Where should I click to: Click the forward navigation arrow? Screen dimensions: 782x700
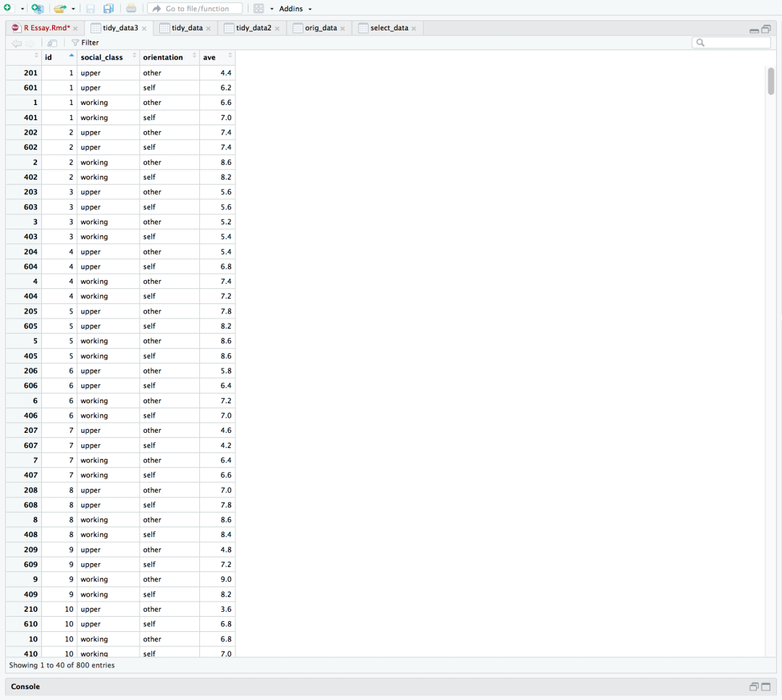click(x=30, y=43)
